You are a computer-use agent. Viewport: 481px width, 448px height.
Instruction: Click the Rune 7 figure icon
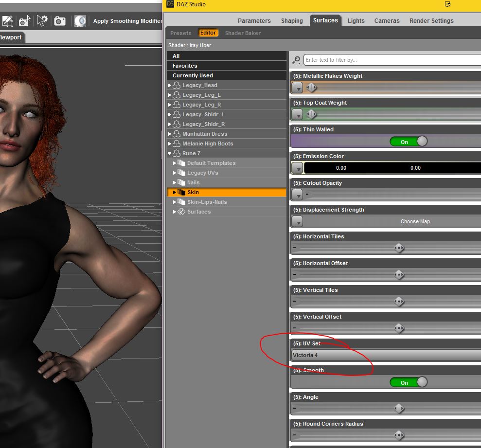177,153
